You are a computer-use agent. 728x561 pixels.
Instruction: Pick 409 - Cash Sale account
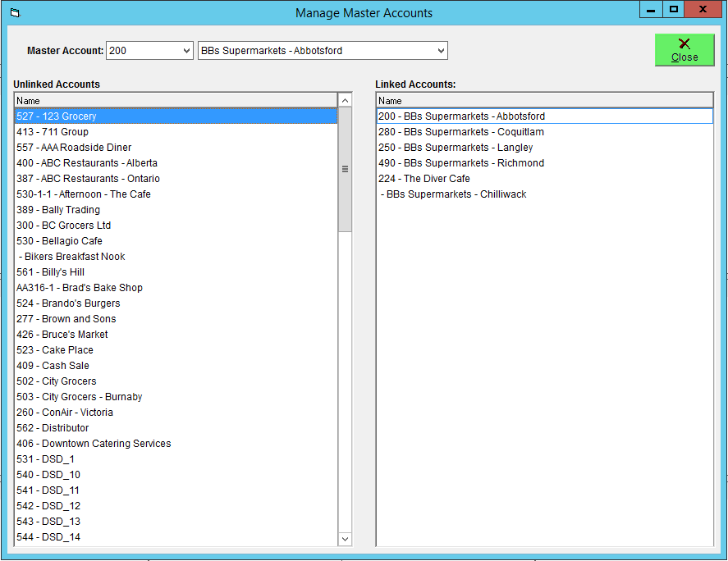[x=176, y=366]
